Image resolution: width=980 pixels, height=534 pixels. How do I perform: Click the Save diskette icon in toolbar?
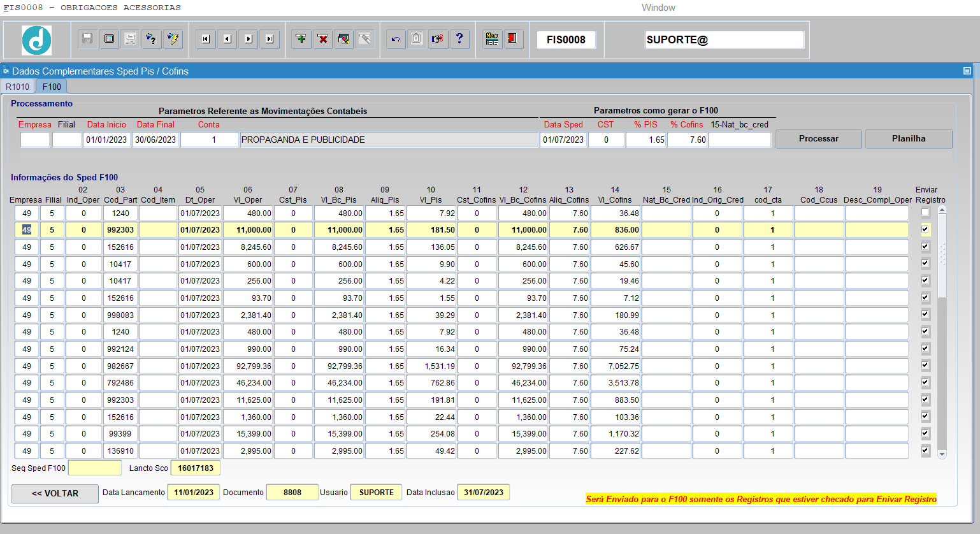[88, 39]
